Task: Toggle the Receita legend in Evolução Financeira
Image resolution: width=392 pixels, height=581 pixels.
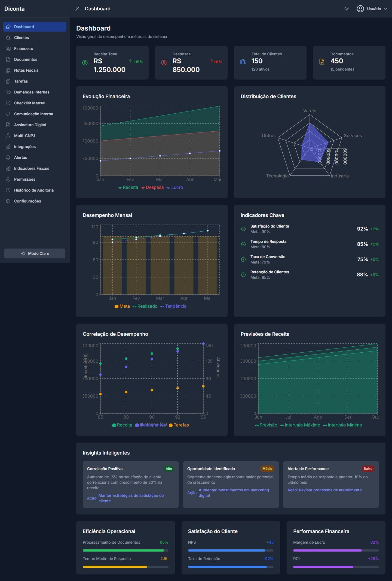Action: pos(128,187)
